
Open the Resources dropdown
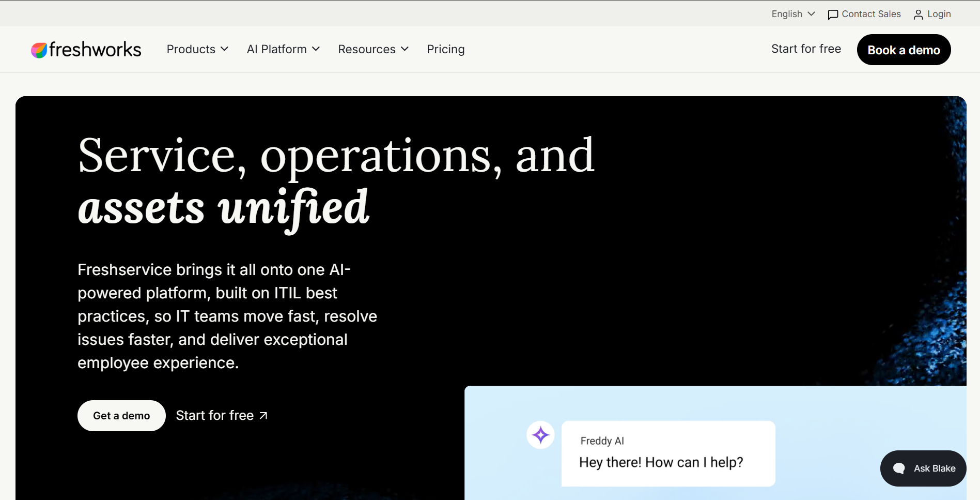373,49
